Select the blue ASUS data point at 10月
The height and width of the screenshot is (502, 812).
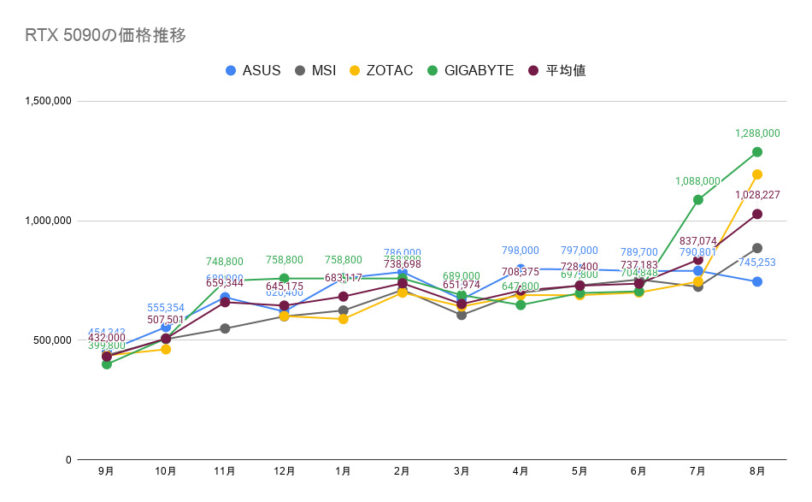[166, 327]
